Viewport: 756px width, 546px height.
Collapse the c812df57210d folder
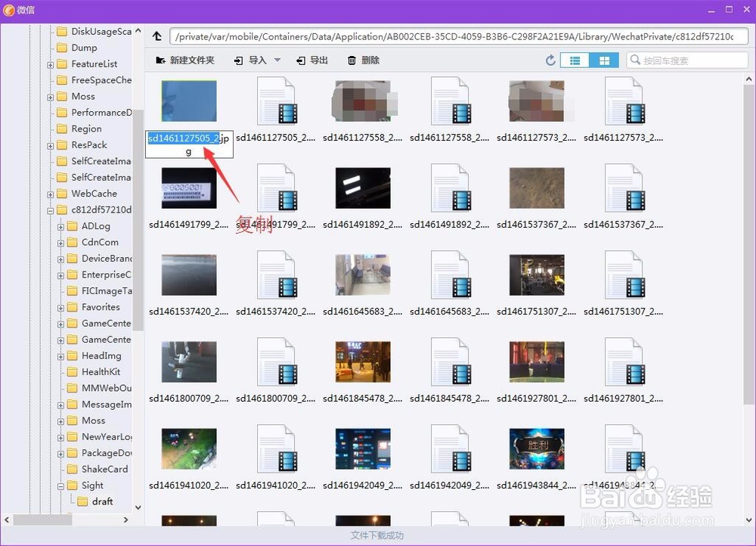tap(50, 210)
